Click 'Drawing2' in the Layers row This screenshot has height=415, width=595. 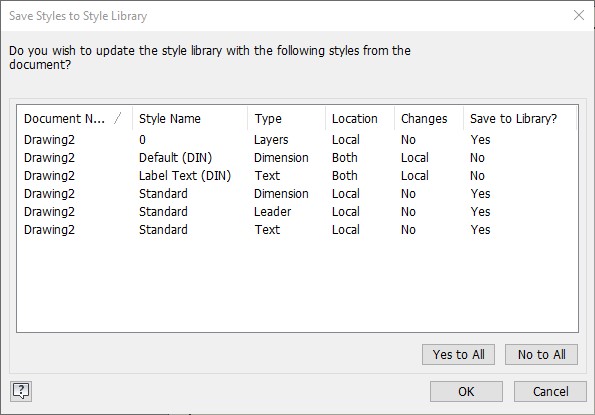[49, 140]
